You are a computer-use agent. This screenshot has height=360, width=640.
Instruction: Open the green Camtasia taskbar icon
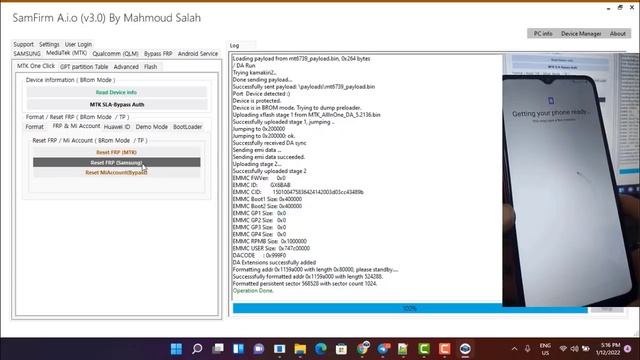point(424,349)
